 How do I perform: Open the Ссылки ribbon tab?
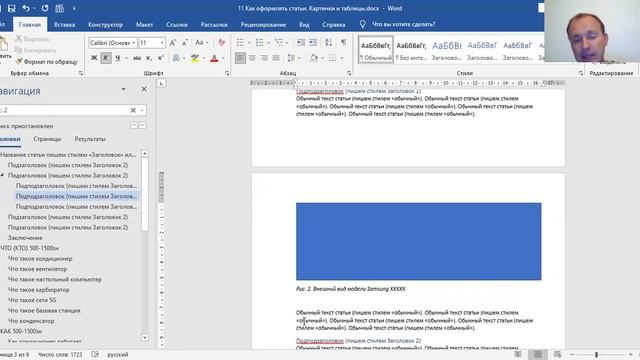[177, 24]
